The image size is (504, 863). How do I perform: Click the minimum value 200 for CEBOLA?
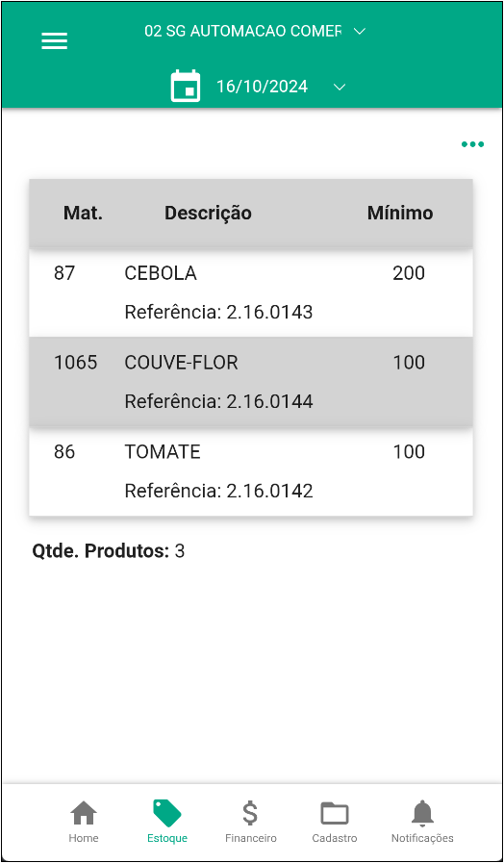click(x=409, y=273)
